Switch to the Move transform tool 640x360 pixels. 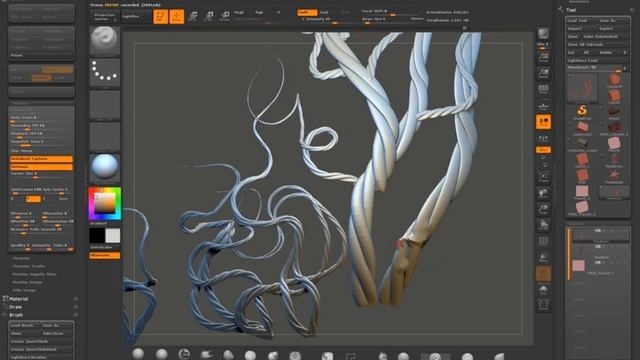(x=193, y=16)
